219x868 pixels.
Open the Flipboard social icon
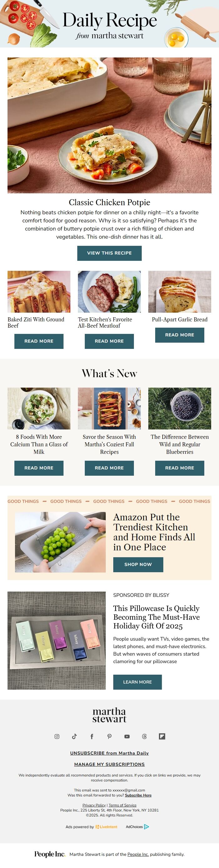162,736
